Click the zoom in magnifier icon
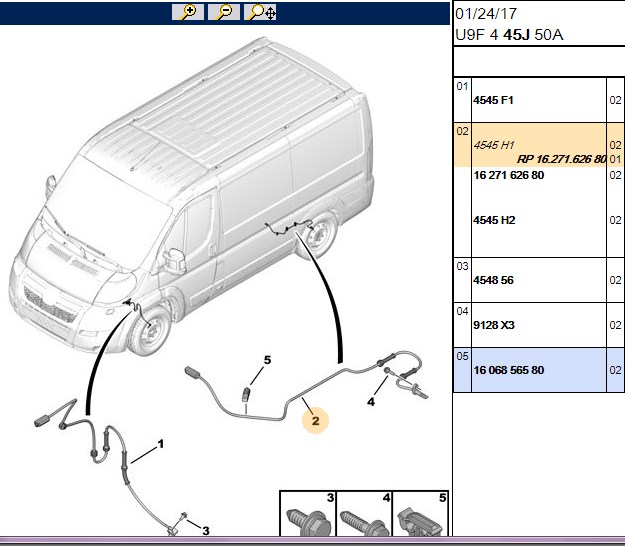This screenshot has width=625, height=546. point(188,12)
